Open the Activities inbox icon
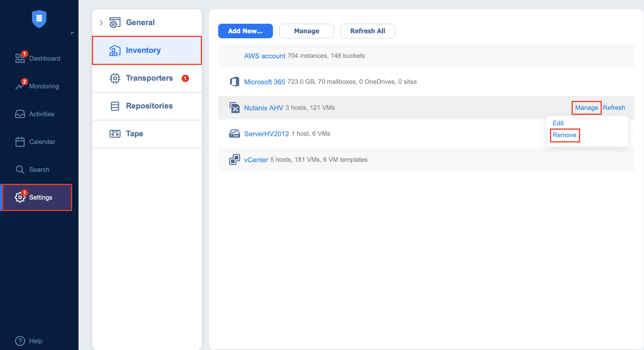Viewport: 644px width, 350px height. click(20, 114)
